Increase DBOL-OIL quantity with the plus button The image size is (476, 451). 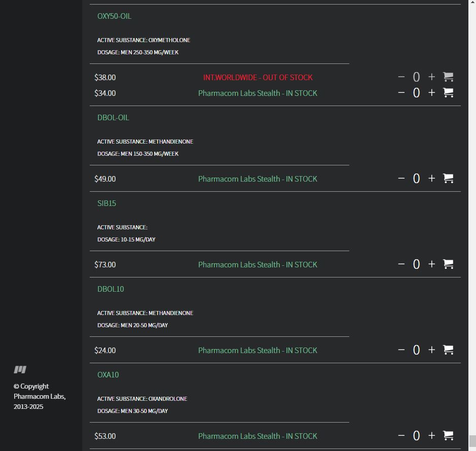(431, 178)
